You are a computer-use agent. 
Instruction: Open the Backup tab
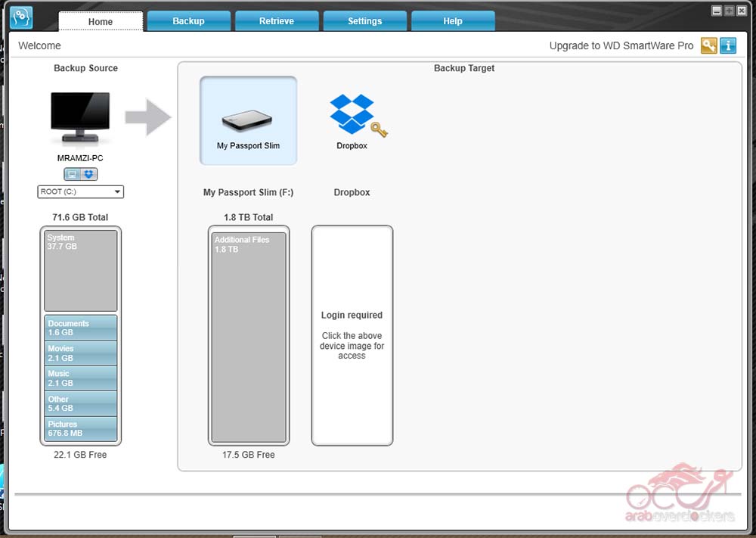pos(188,21)
